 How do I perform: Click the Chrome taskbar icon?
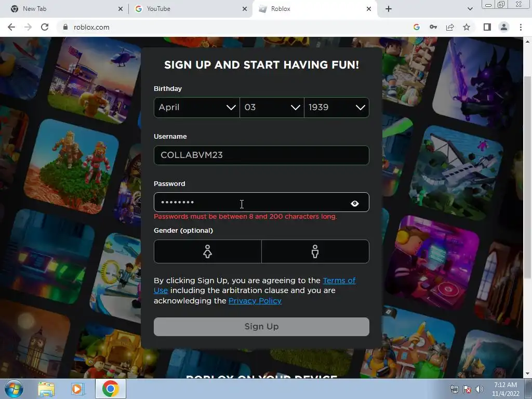111,389
